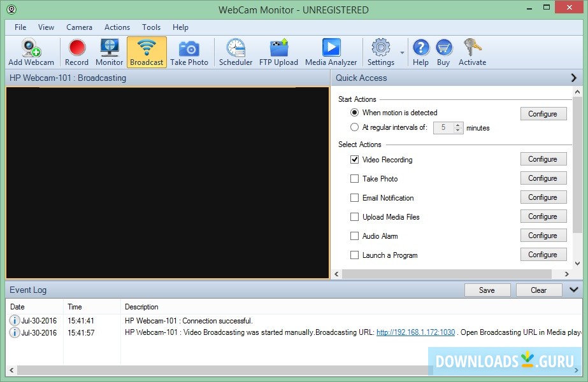Open the Camera menu

click(79, 27)
